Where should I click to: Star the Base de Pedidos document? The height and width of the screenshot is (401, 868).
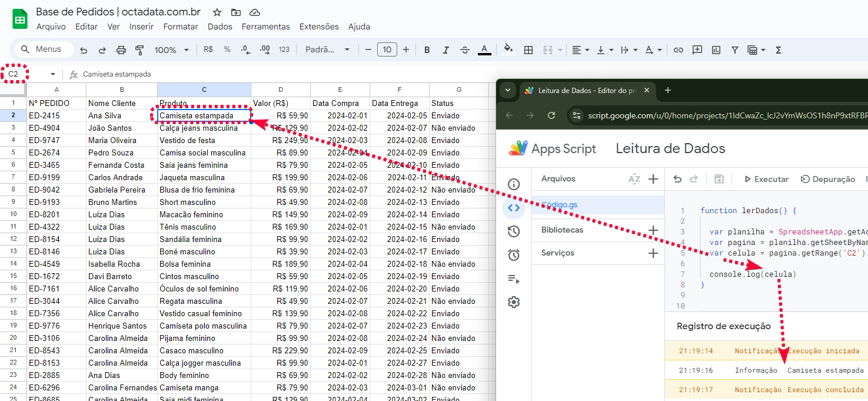217,12
